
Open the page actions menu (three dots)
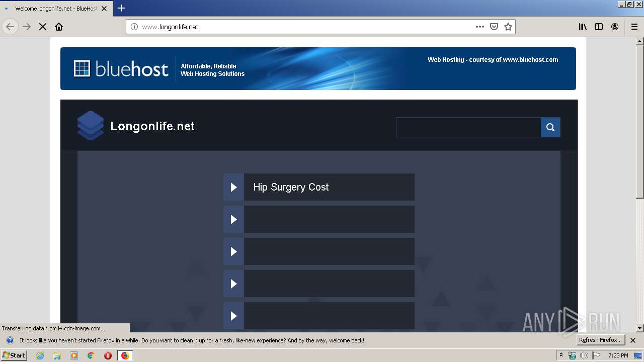(x=480, y=27)
